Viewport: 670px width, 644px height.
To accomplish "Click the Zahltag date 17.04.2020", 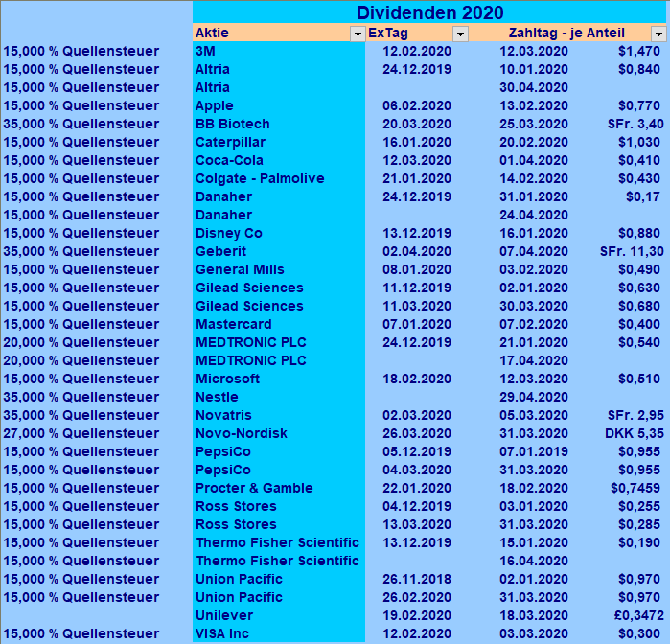I will 534,360.
